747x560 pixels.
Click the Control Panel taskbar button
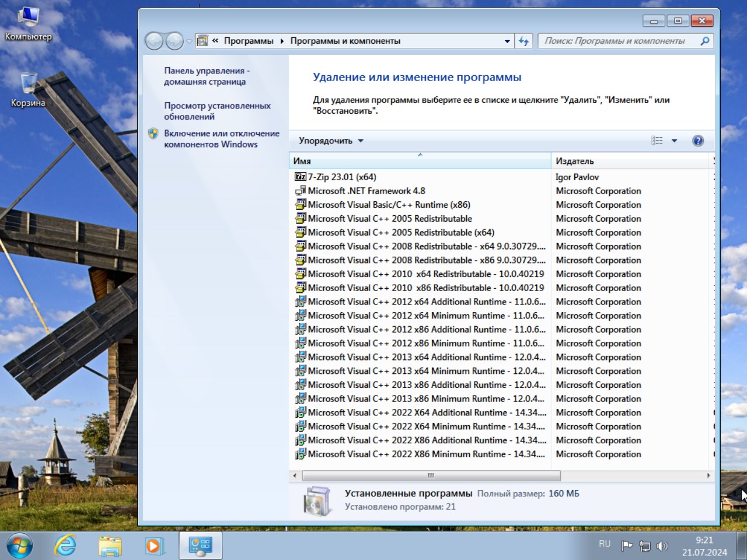click(x=200, y=546)
